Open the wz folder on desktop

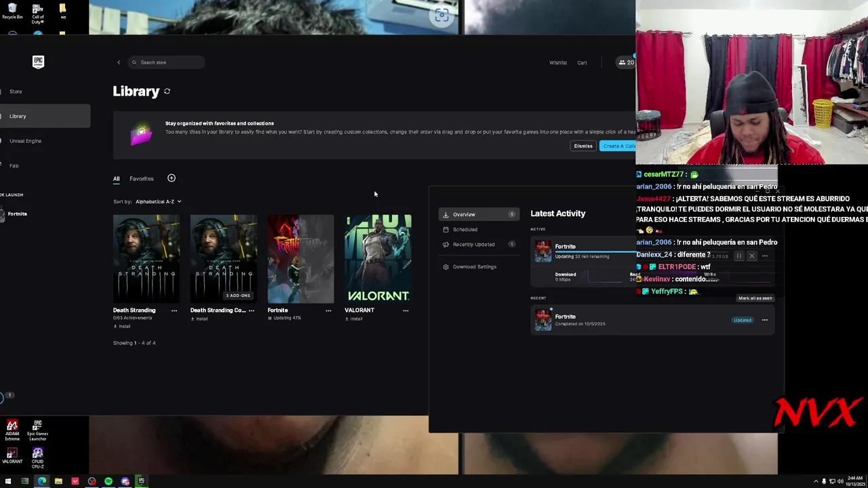[x=63, y=12]
